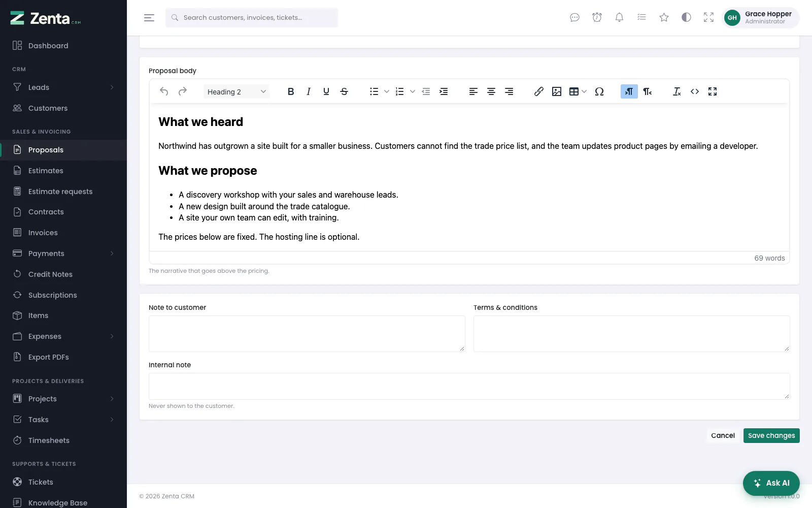Toggle left-to-right text direction
Viewport: 812px width, 508px height.
(629, 91)
